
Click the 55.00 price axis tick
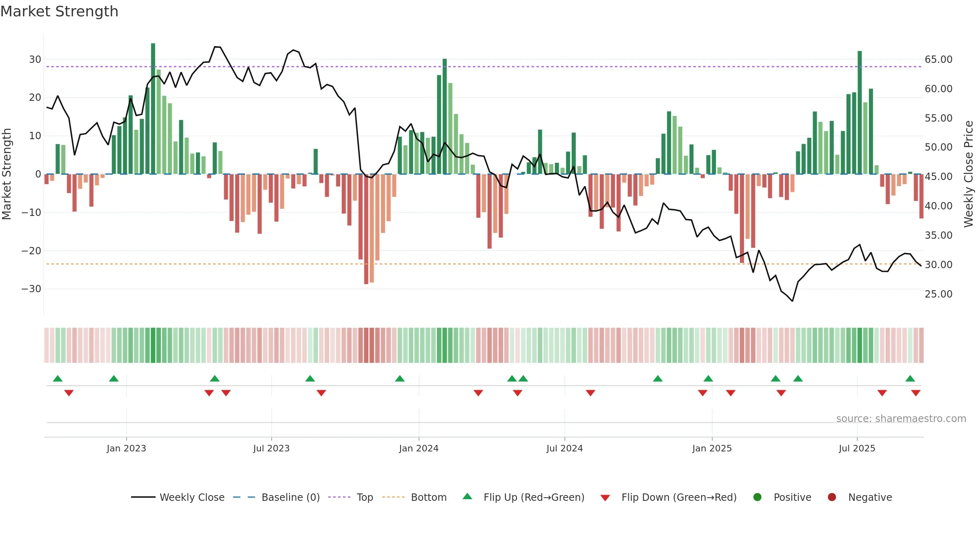point(938,118)
